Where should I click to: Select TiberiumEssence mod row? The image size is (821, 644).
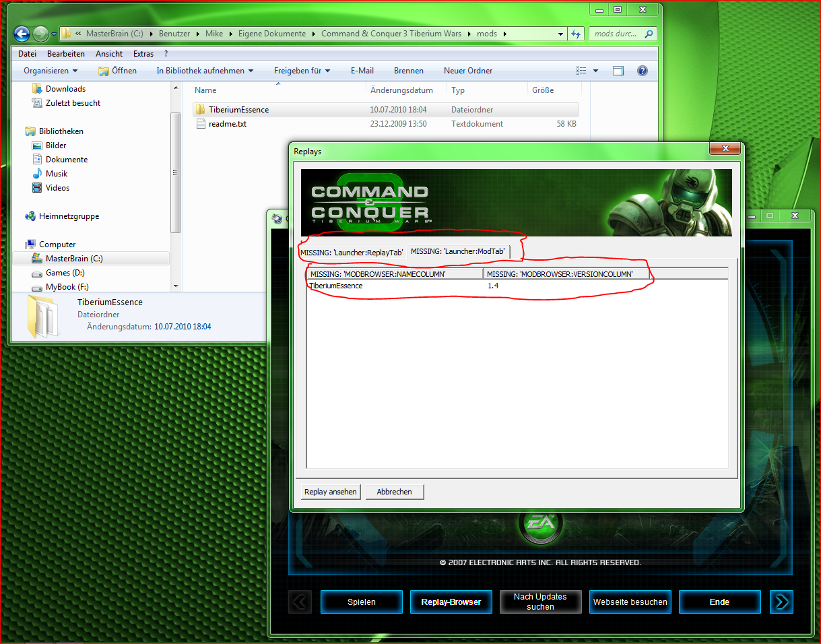pyautogui.click(x=517, y=286)
